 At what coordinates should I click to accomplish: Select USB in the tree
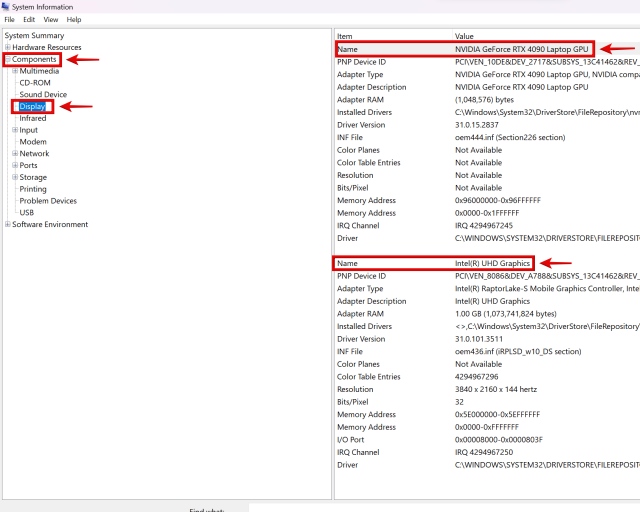(x=27, y=213)
